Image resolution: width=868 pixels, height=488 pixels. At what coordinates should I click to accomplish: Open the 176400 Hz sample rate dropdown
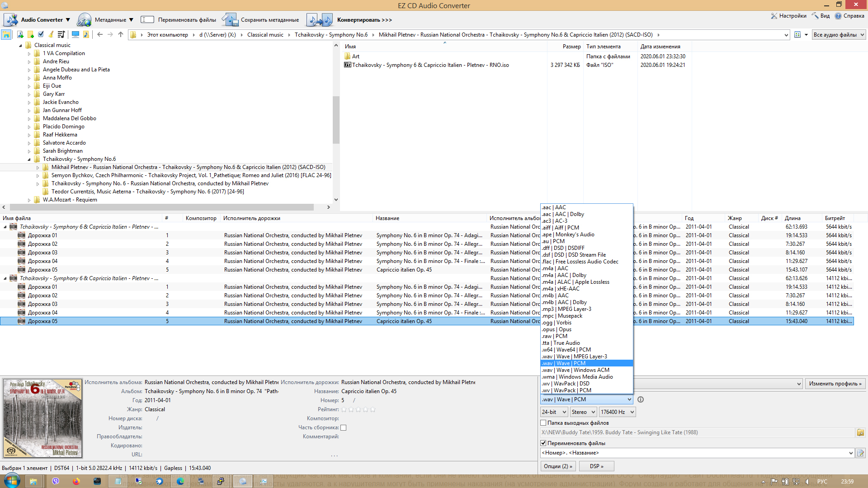tap(617, 412)
